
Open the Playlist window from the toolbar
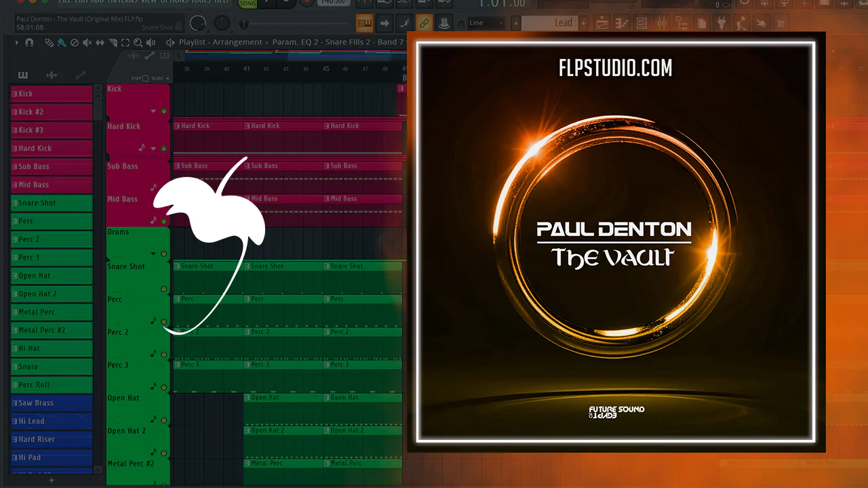[x=601, y=24]
